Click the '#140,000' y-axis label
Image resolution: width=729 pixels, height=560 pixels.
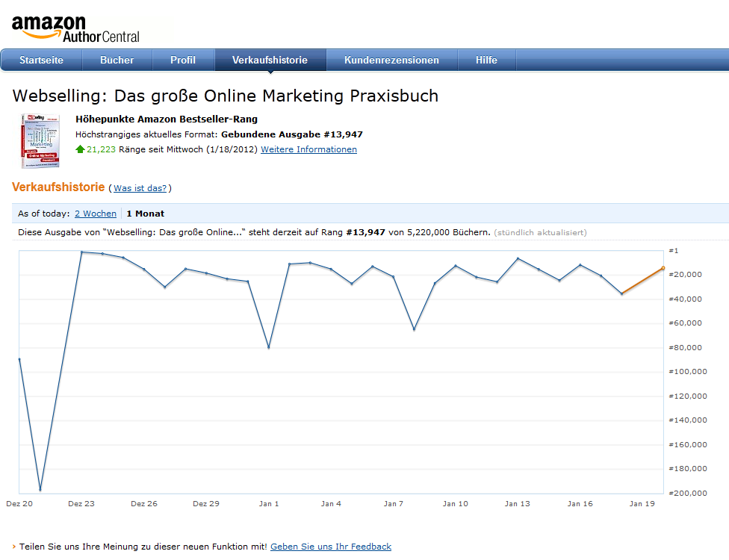(688, 420)
